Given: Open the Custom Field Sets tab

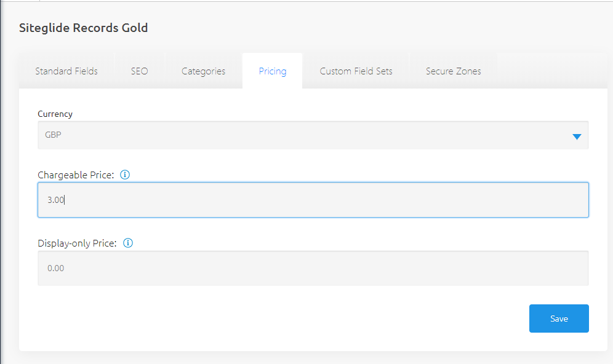Looking at the screenshot, I should (356, 71).
